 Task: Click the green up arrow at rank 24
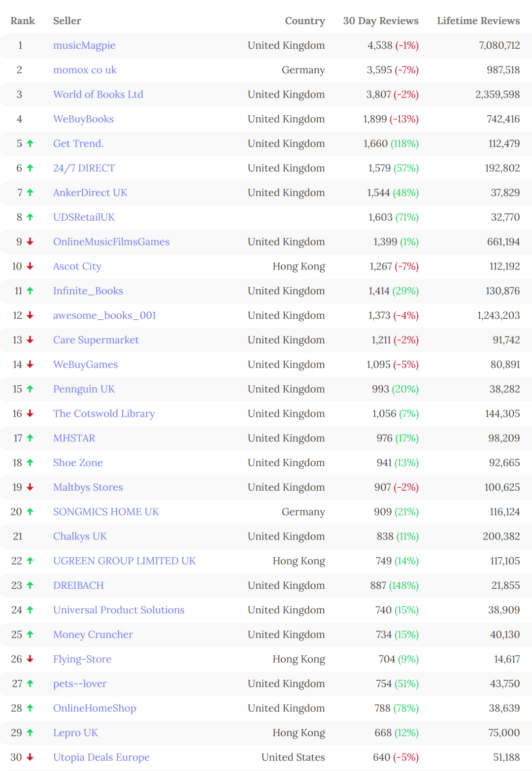point(30,610)
